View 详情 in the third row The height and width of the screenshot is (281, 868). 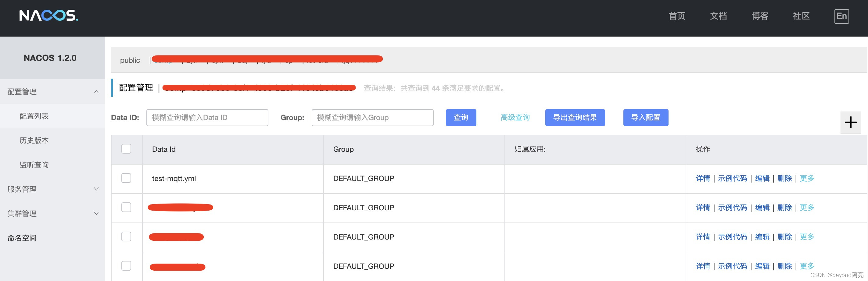click(703, 237)
